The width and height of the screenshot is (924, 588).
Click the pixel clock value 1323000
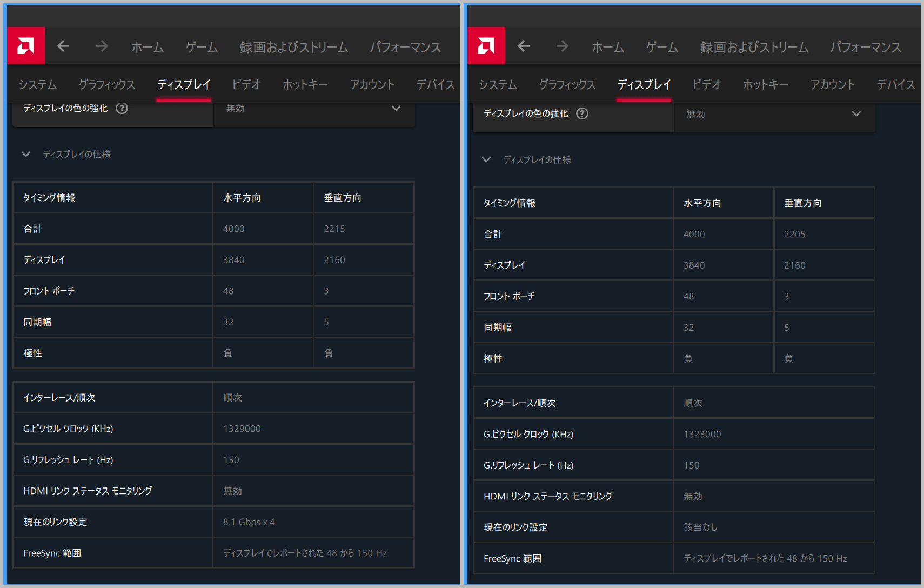pos(702,434)
